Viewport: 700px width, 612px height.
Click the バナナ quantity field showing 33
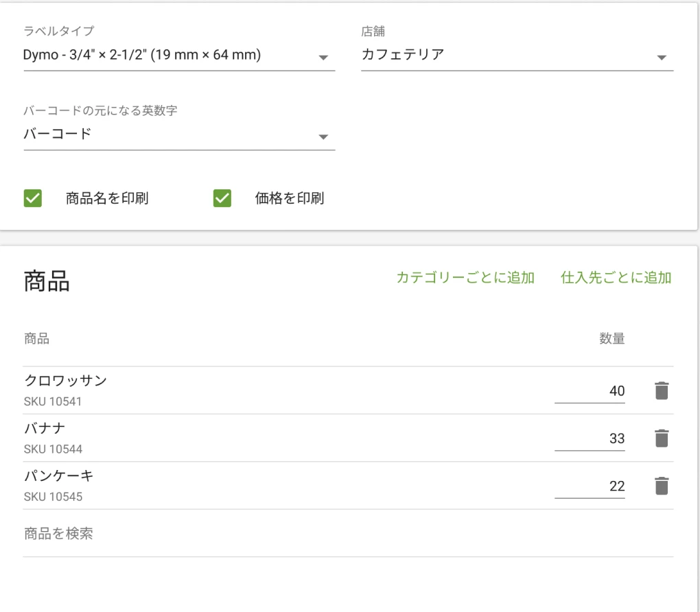[590, 438]
